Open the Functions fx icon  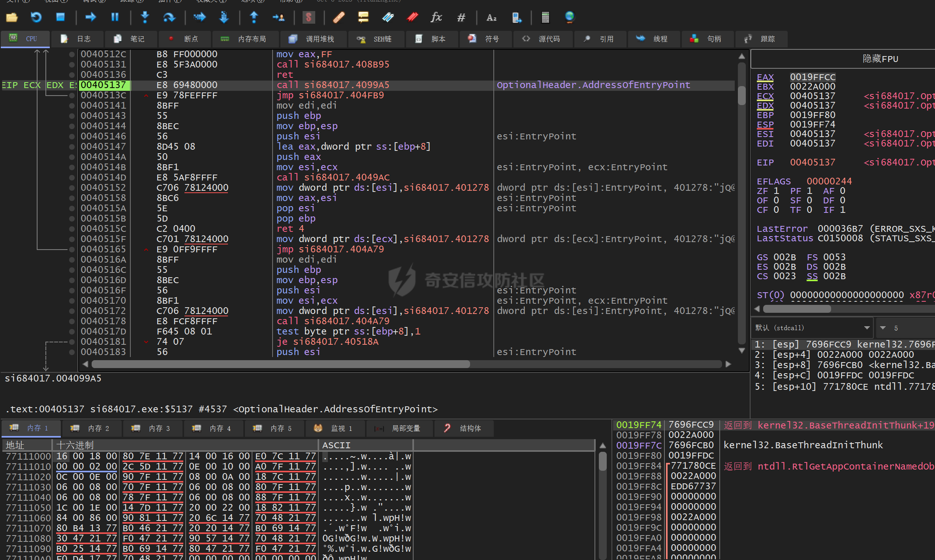436,17
